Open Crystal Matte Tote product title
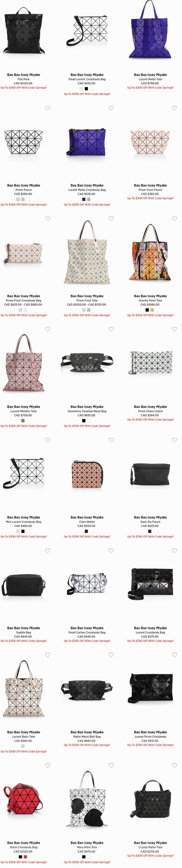 coord(150,847)
